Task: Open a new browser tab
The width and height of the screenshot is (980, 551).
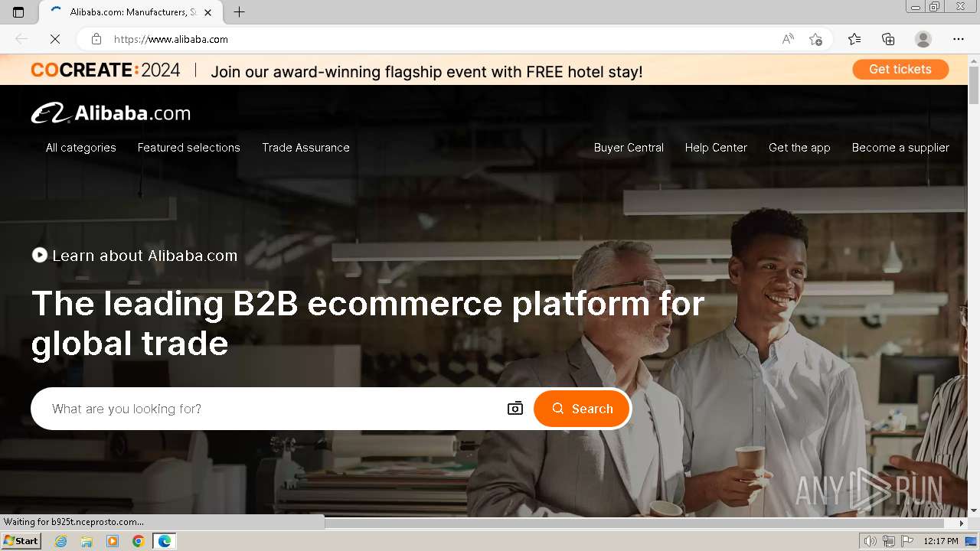Action: coord(239,12)
